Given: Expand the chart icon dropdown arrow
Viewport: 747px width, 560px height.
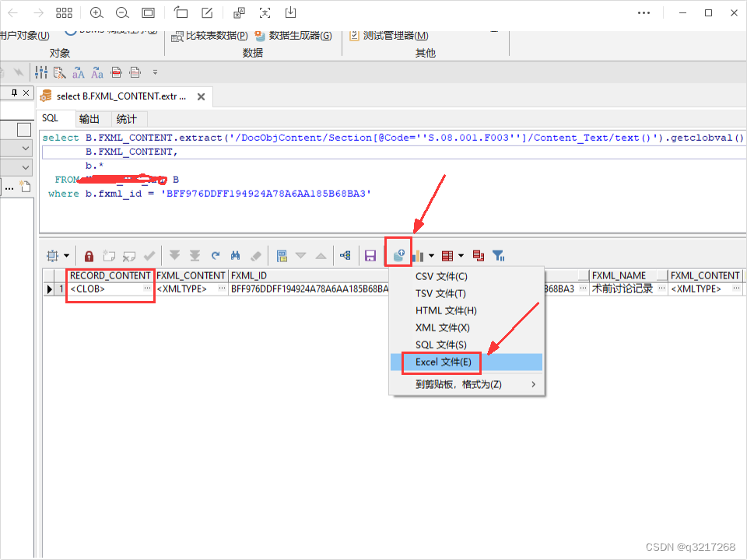Looking at the screenshot, I should point(430,255).
